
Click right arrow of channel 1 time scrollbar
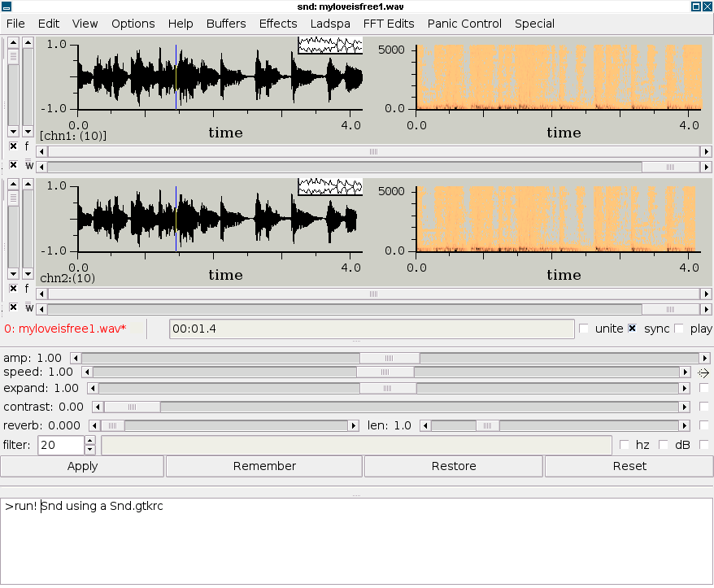tap(705, 151)
